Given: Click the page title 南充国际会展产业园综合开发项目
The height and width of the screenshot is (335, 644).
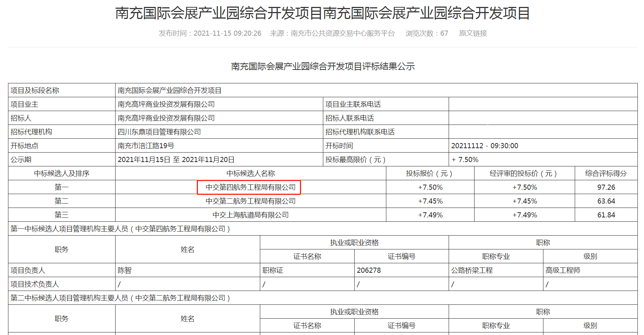Looking at the screenshot, I should 323,13.
